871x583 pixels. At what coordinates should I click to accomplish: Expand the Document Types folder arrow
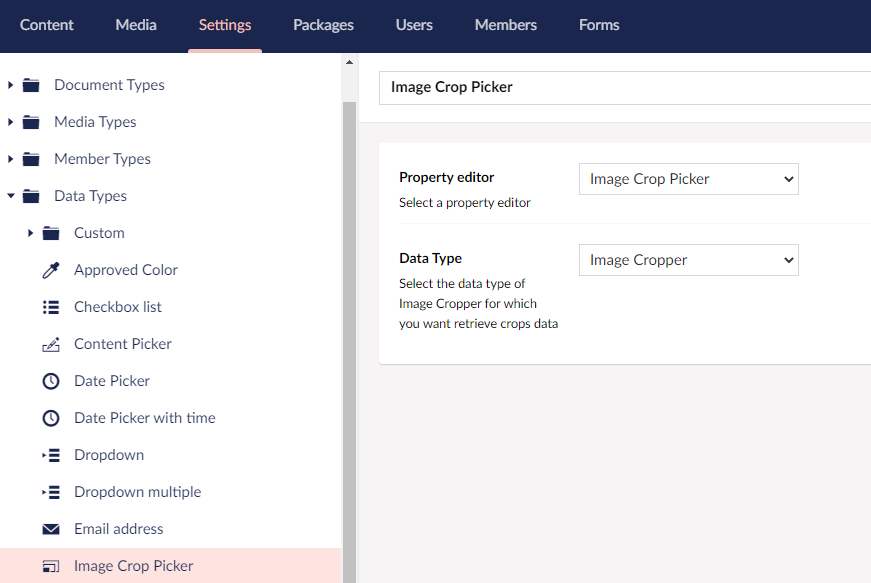(x=10, y=85)
